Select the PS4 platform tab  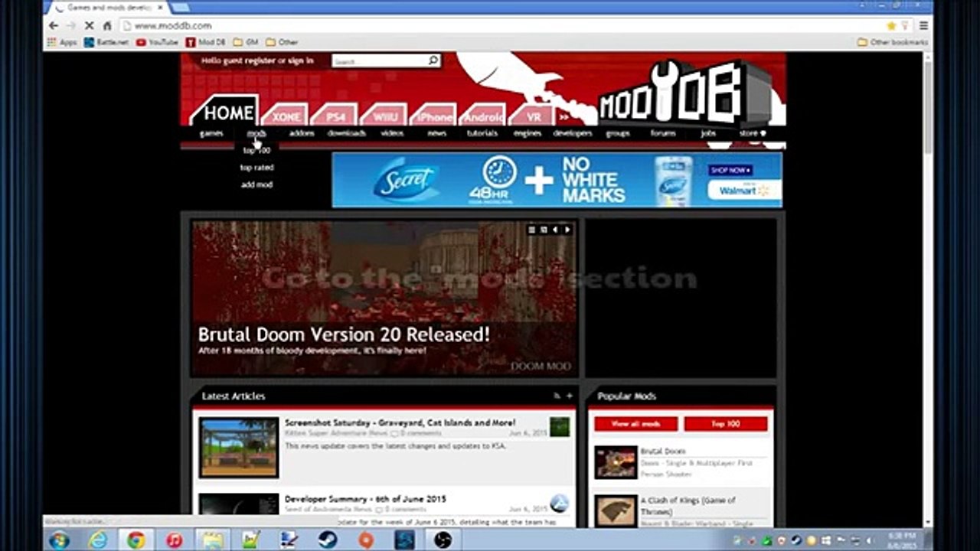[x=335, y=116]
